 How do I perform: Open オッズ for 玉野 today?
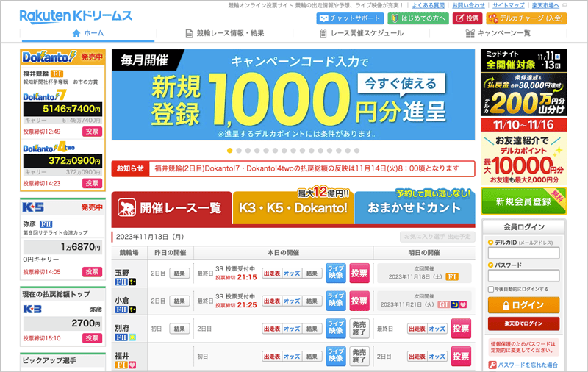click(x=292, y=273)
